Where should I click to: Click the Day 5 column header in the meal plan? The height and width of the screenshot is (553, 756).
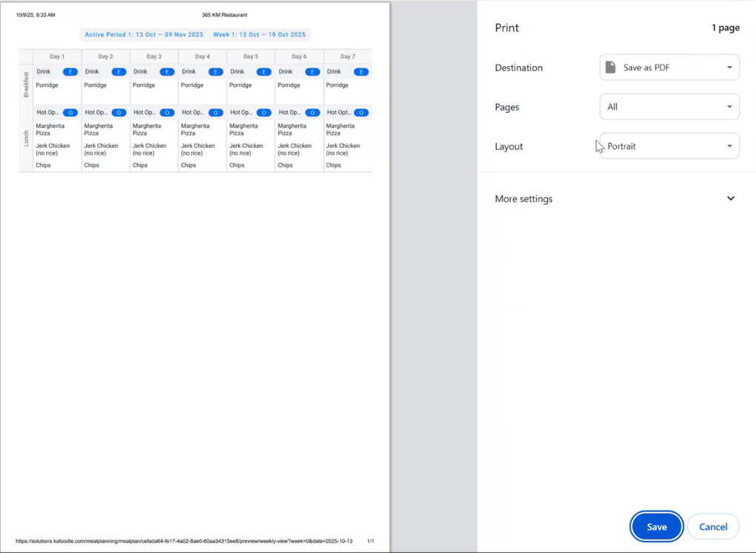[250, 55]
